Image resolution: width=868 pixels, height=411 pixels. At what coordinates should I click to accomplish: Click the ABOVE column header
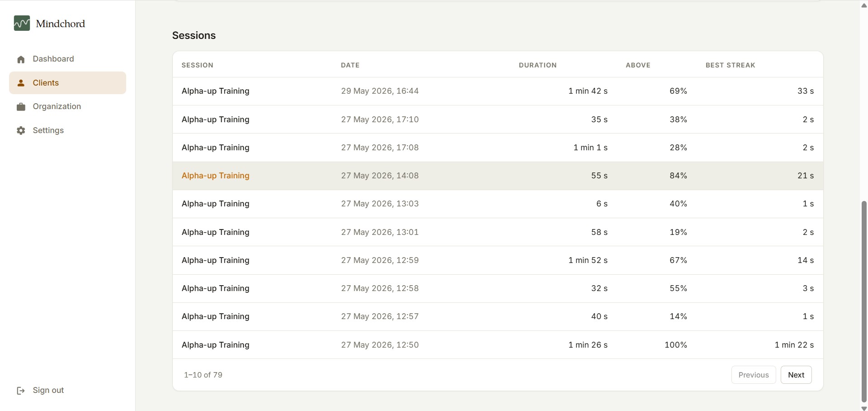[x=638, y=65]
